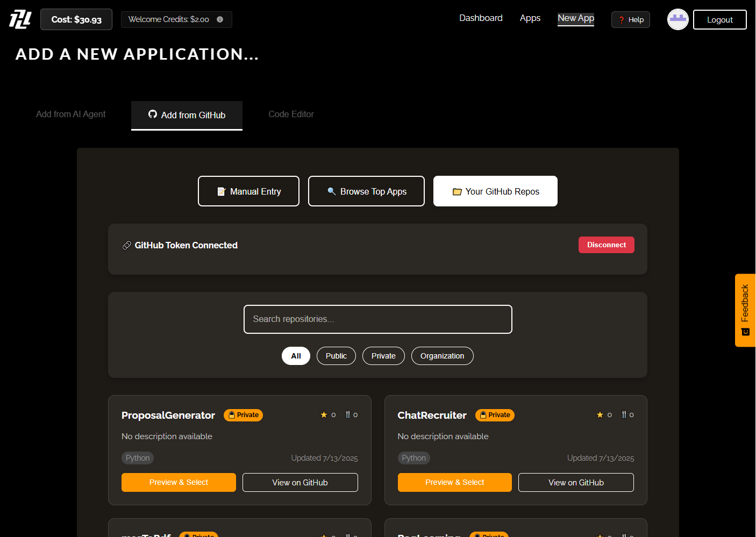
Task: Switch to Add from AI Agent tab
Action: click(71, 114)
